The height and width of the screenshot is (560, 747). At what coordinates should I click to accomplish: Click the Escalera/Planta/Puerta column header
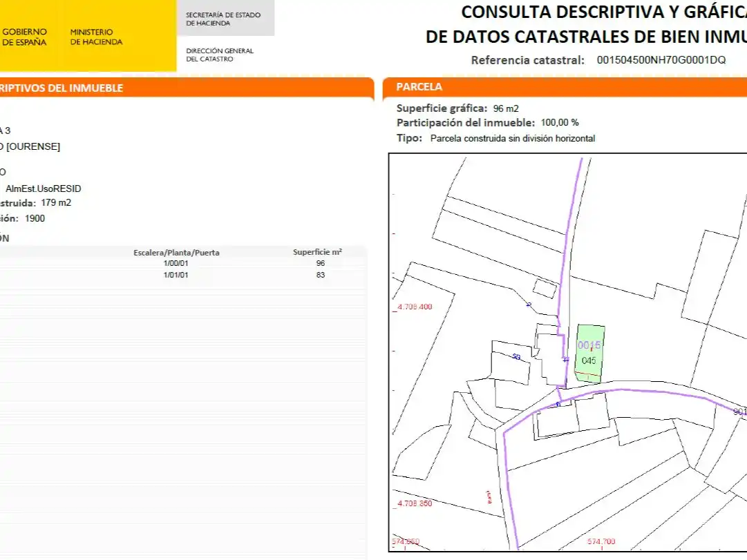176,253
